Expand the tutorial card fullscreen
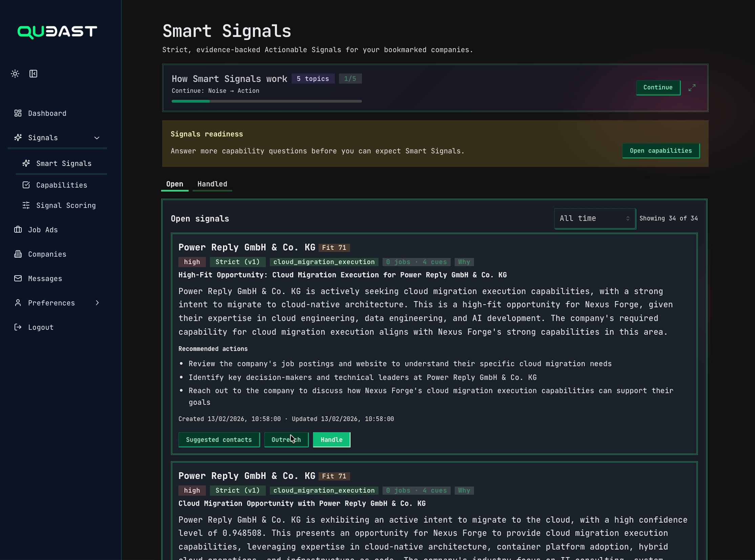 tap(692, 87)
